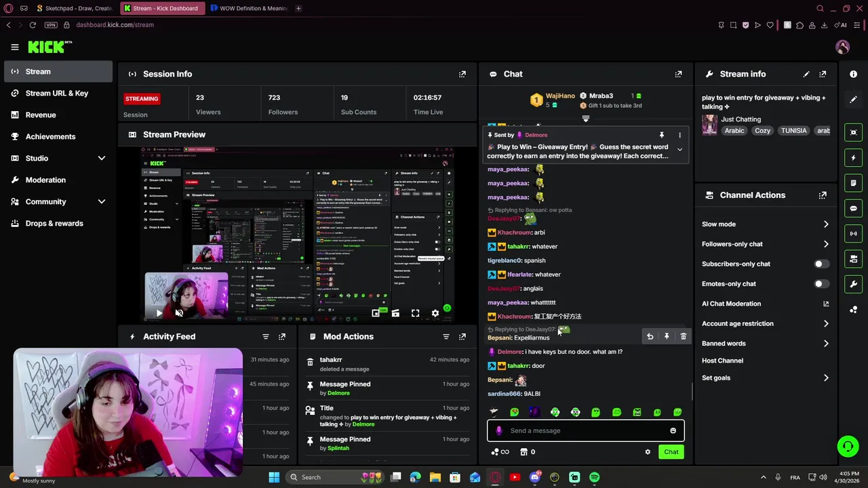Open the emoji picker in message box
Viewport: 868px width, 488px height.
tap(673, 430)
